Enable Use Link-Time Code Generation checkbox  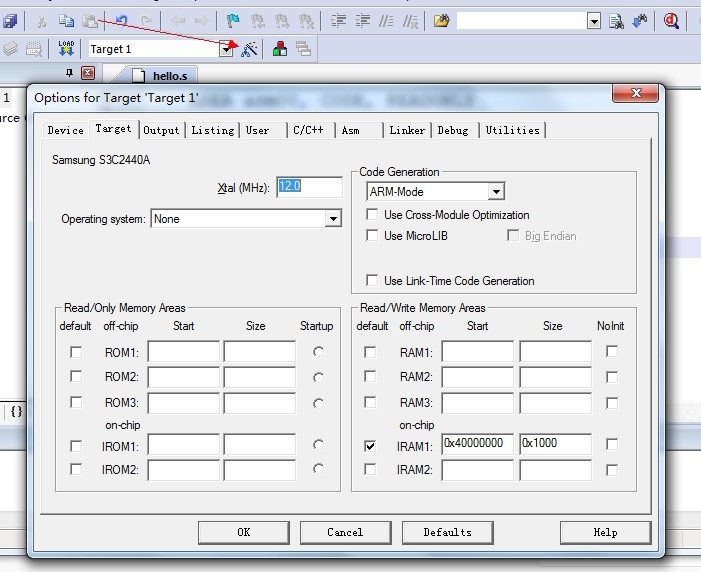coord(372,280)
